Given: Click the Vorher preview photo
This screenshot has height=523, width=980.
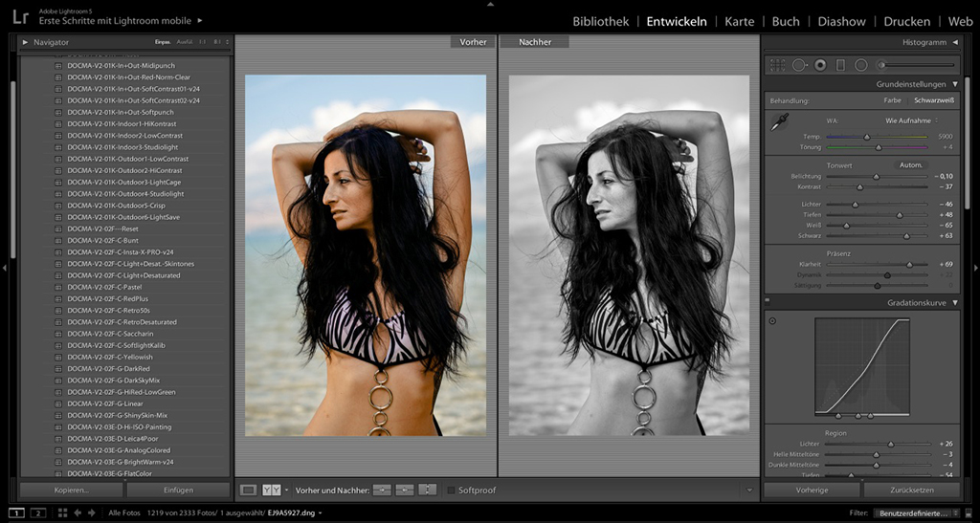Looking at the screenshot, I should coord(366,255).
